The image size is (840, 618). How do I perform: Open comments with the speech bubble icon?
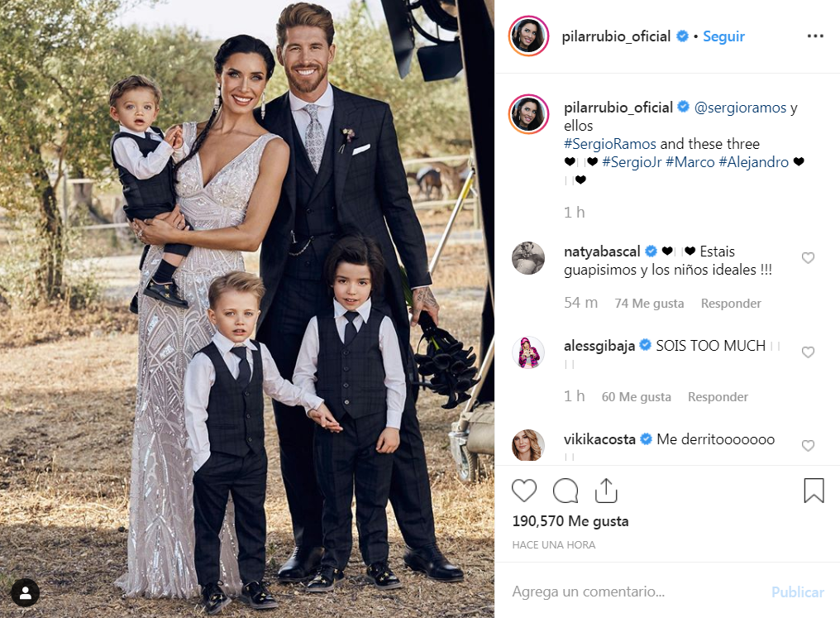[x=566, y=491]
